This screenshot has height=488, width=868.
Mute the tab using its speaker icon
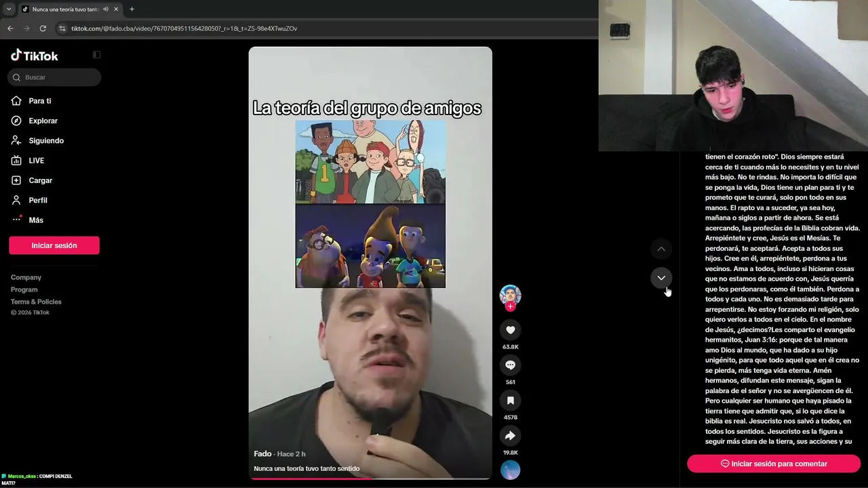pyautogui.click(x=105, y=9)
